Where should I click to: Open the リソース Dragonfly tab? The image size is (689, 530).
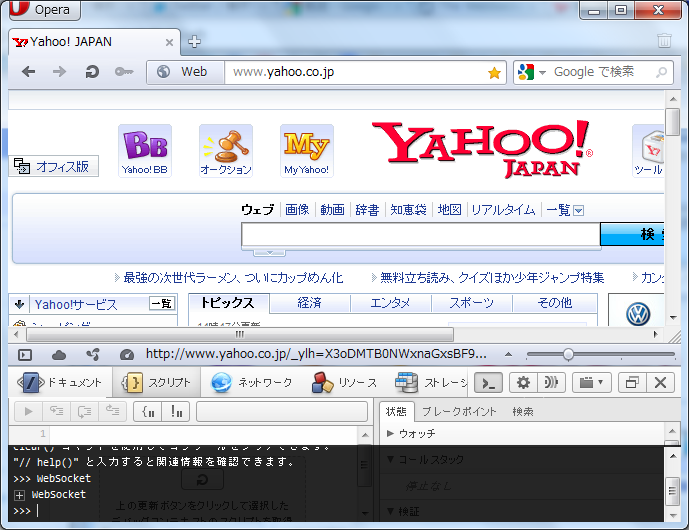[x=345, y=383]
